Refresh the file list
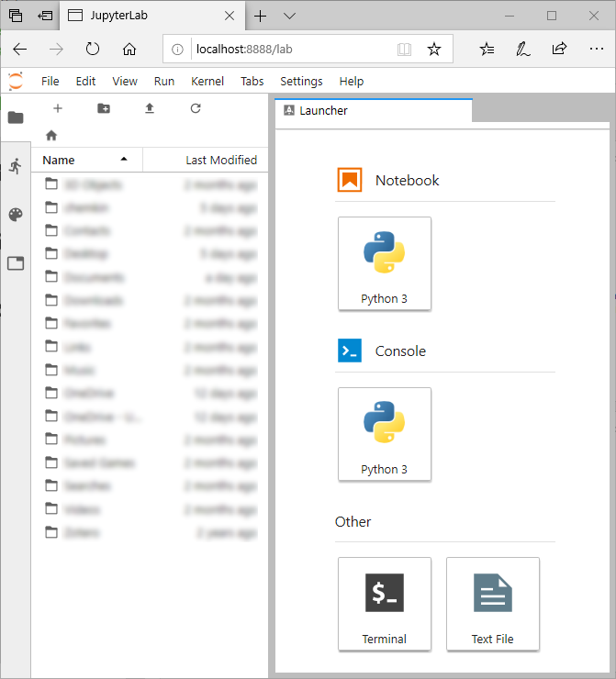This screenshot has width=616, height=679. pyautogui.click(x=196, y=108)
